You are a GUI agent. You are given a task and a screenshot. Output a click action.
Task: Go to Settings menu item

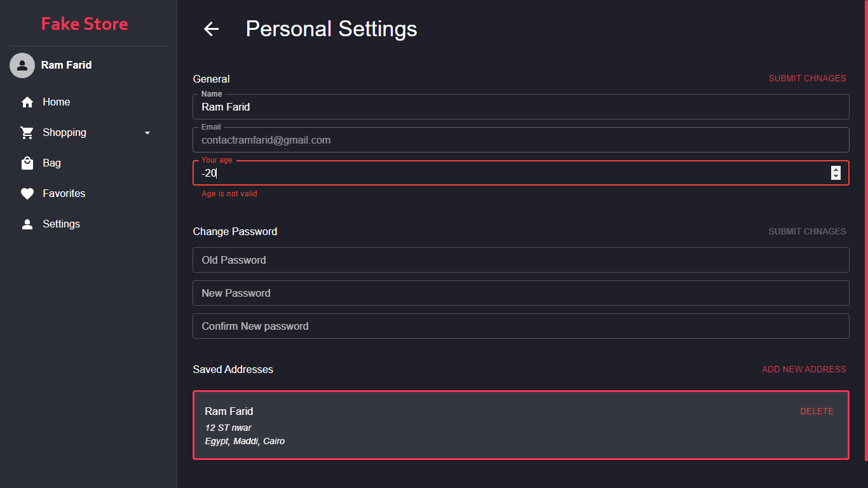(x=61, y=224)
